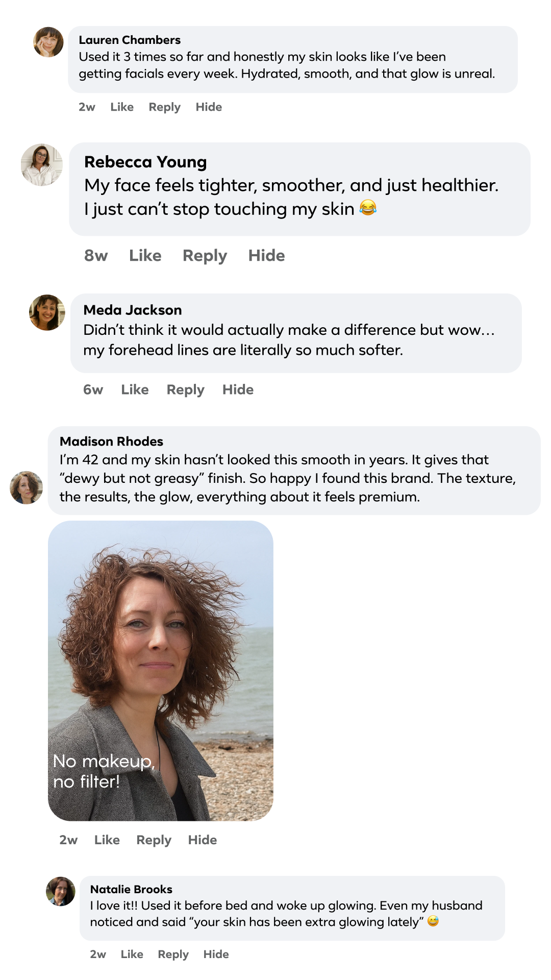Hide Madison Rhodes' comment
Image resolution: width=551 pixels, height=980 pixels.
(202, 840)
